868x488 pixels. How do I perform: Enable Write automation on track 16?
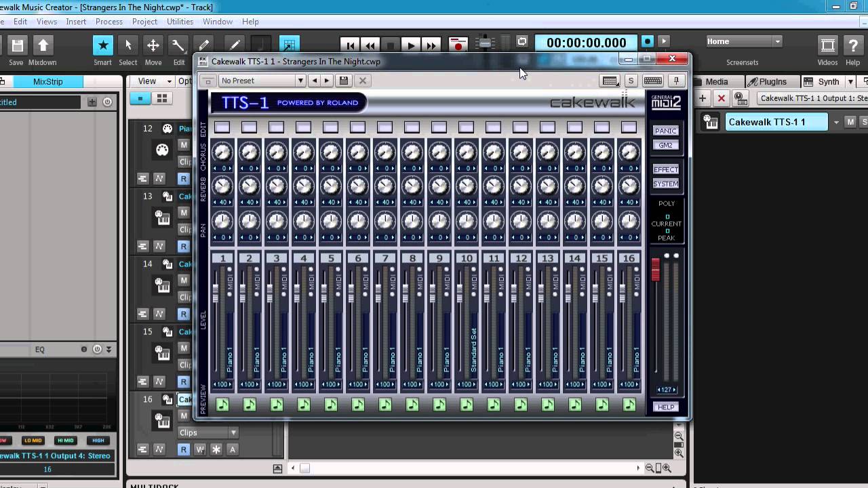200,449
